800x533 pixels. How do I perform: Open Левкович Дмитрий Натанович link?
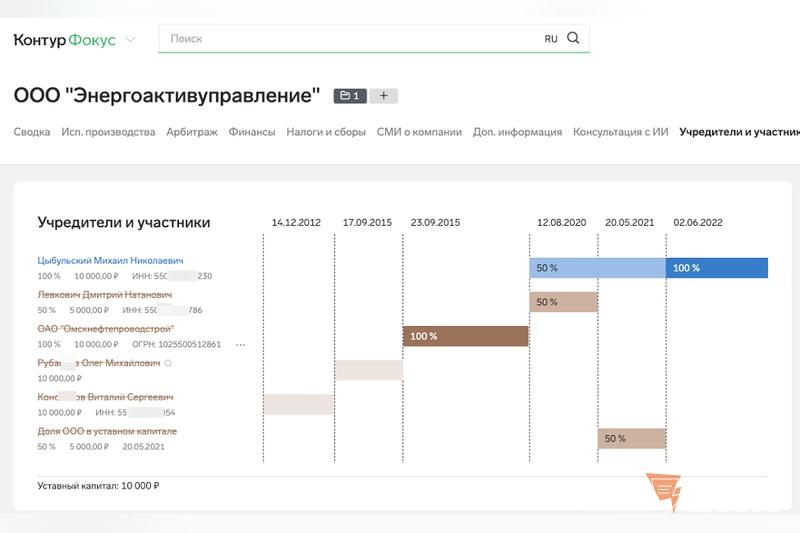105,295
